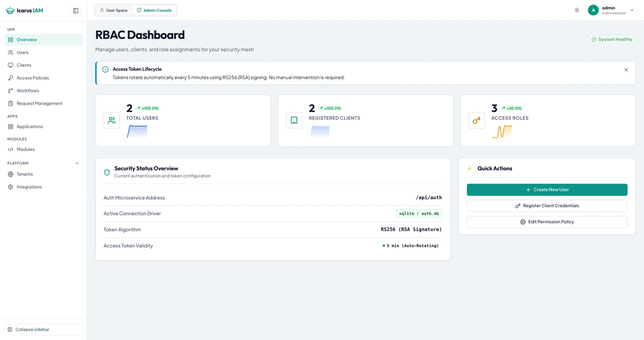Click the Auth Microservice Address label

coord(134,198)
